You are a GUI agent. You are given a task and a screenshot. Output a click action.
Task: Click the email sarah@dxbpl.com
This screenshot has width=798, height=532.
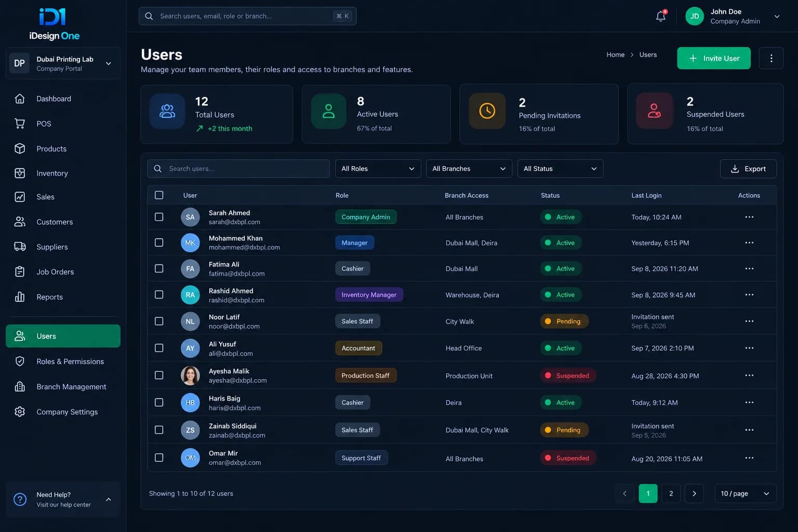234,222
